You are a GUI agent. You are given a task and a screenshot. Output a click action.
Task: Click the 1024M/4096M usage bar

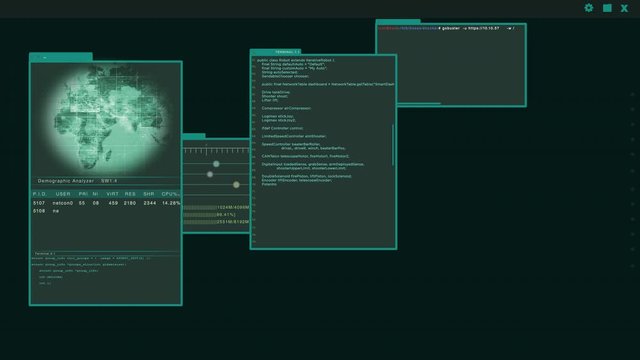[216, 207]
